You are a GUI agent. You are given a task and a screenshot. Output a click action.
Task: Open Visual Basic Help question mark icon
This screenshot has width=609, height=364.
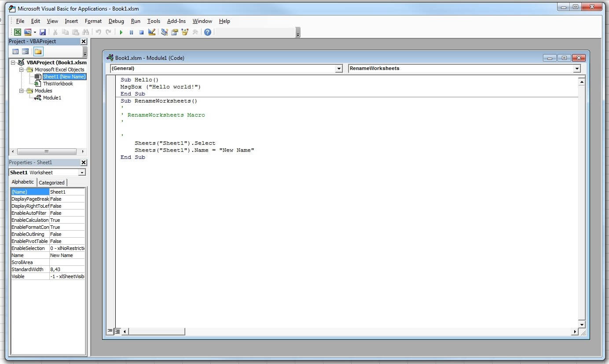tap(208, 32)
